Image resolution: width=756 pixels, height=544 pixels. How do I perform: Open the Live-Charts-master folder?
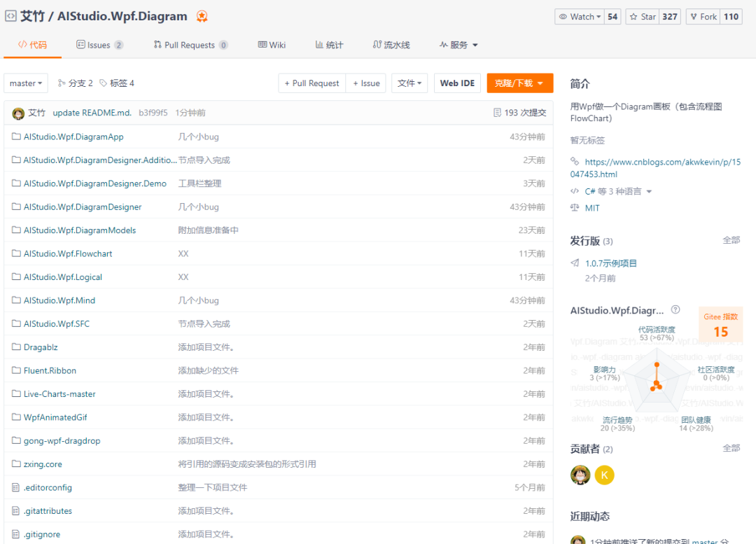(59, 393)
